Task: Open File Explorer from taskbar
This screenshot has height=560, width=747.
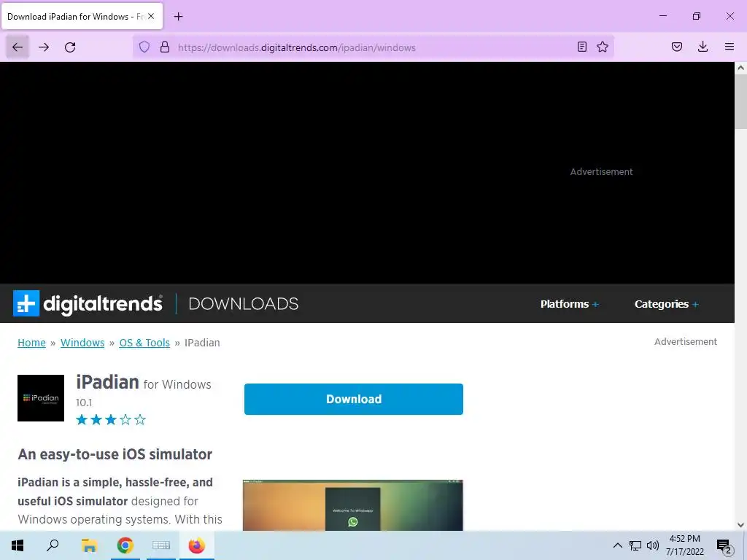Action: (89, 545)
